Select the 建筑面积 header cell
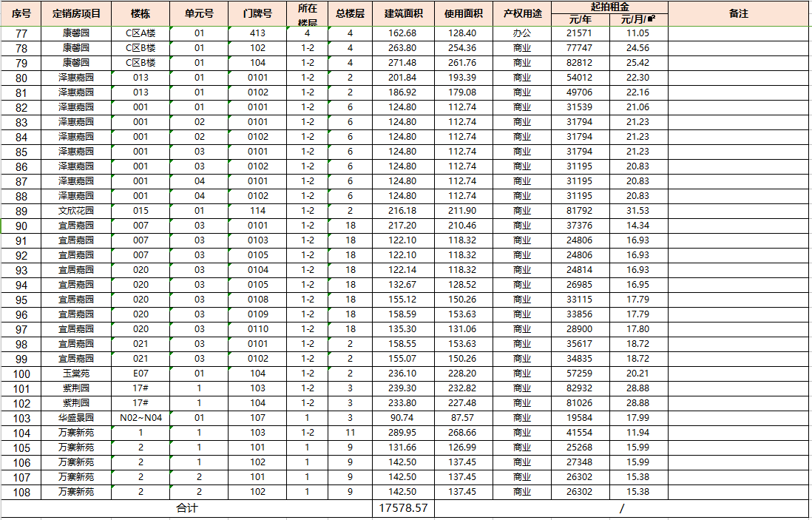 (403, 14)
